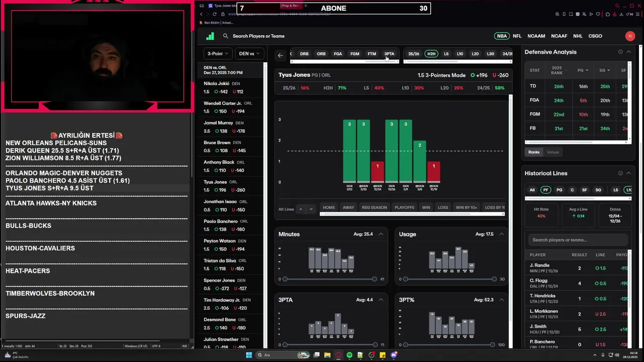The height and width of the screenshot is (362, 644).
Task: Toggle the H2H games filter
Action: [x=431, y=54]
